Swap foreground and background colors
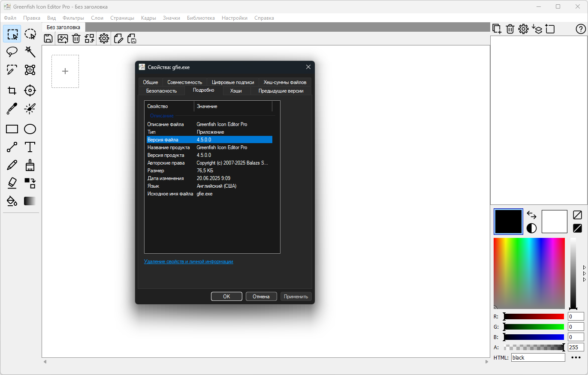Image resolution: width=588 pixels, height=375 pixels. click(531, 215)
